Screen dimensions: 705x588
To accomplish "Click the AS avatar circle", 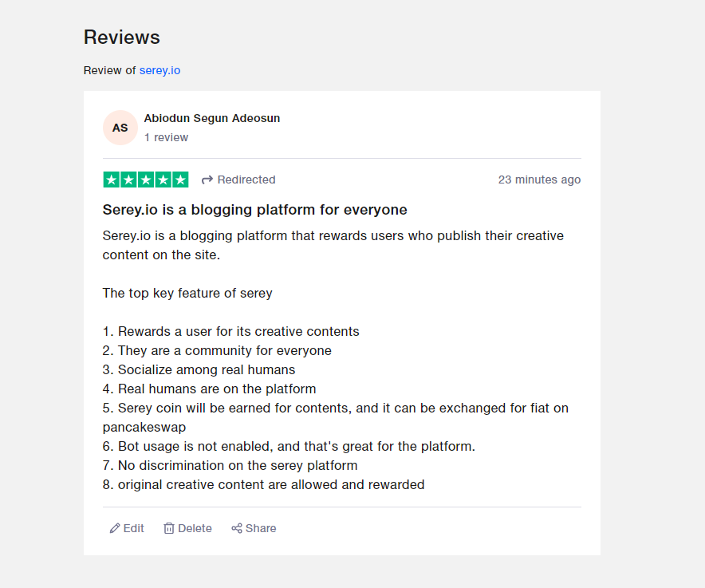I will 120,128.
